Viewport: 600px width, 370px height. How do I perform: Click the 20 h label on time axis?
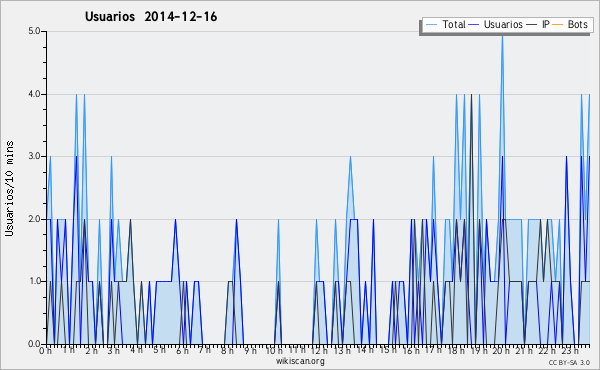pos(500,350)
